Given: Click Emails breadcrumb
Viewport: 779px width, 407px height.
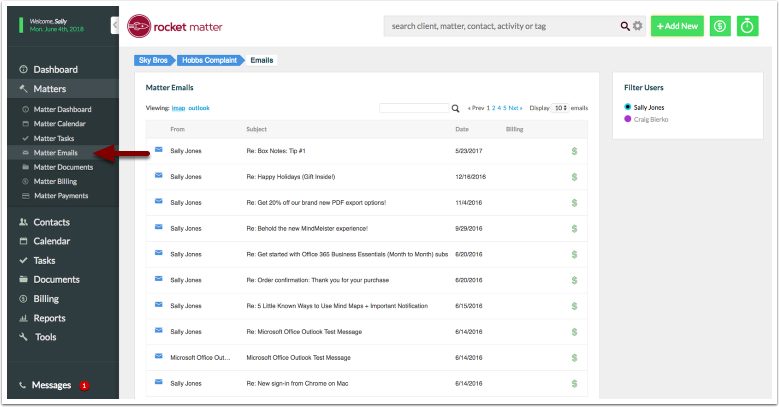Looking at the screenshot, I should point(262,61).
